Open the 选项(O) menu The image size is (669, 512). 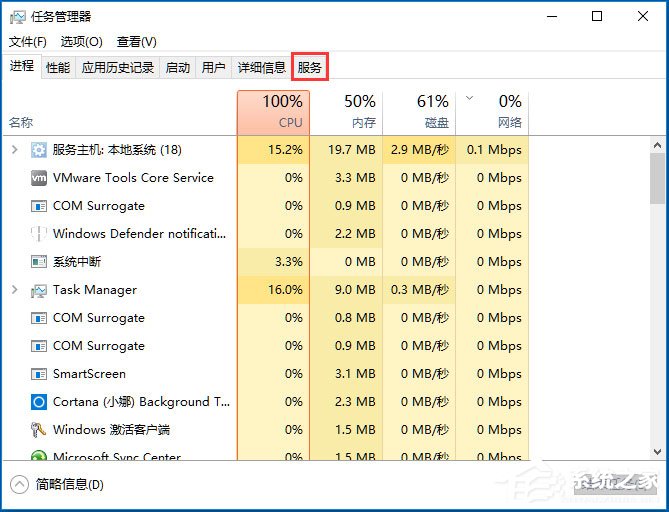tap(81, 42)
